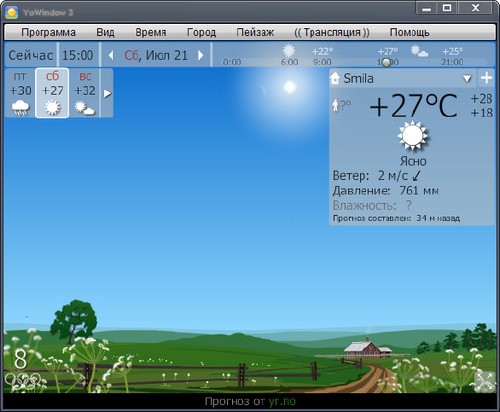Screen dimensions: 500x412
Task: Click the Сейчас button
Action: [x=31, y=55]
